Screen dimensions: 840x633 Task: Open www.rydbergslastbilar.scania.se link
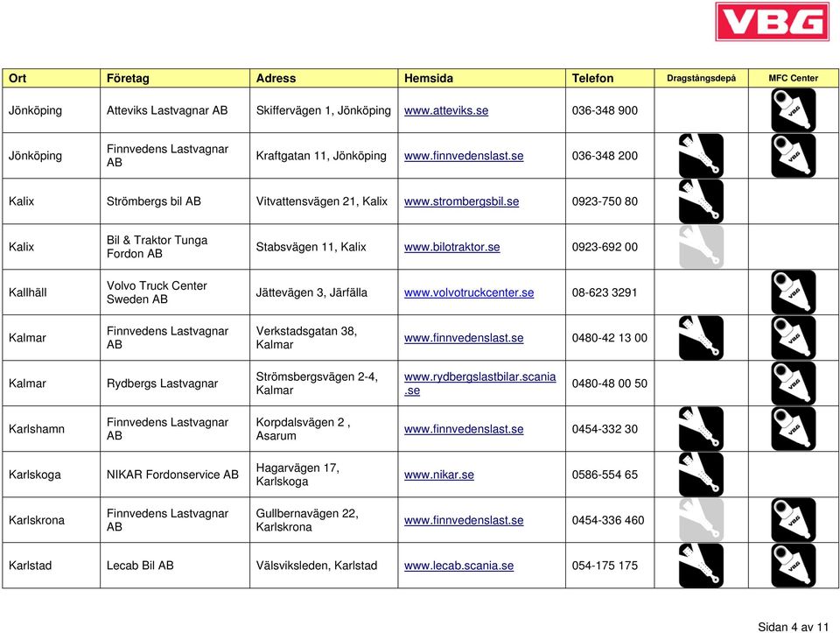pyautogui.click(x=480, y=383)
